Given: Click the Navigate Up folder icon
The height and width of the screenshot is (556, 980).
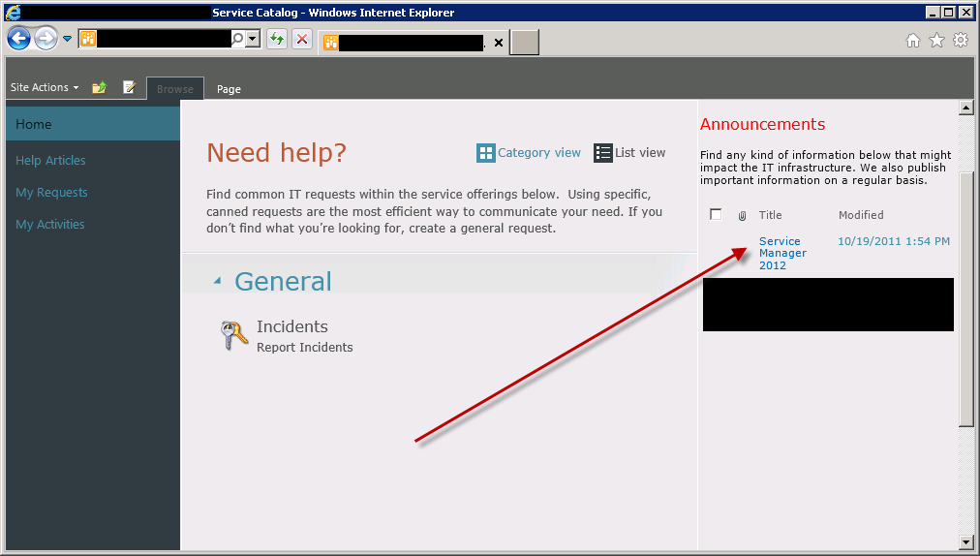Looking at the screenshot, I should [x=99, y=88].
